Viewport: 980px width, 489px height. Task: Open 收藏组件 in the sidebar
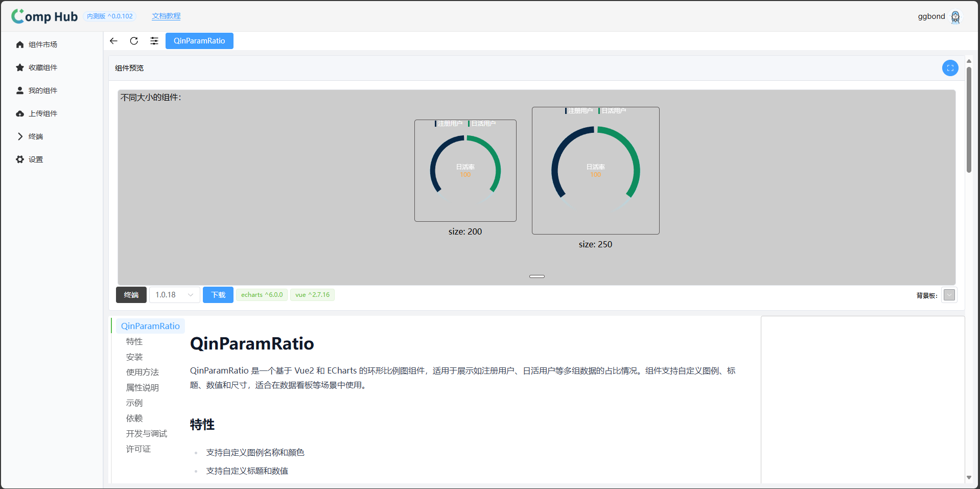coord(43,68)
